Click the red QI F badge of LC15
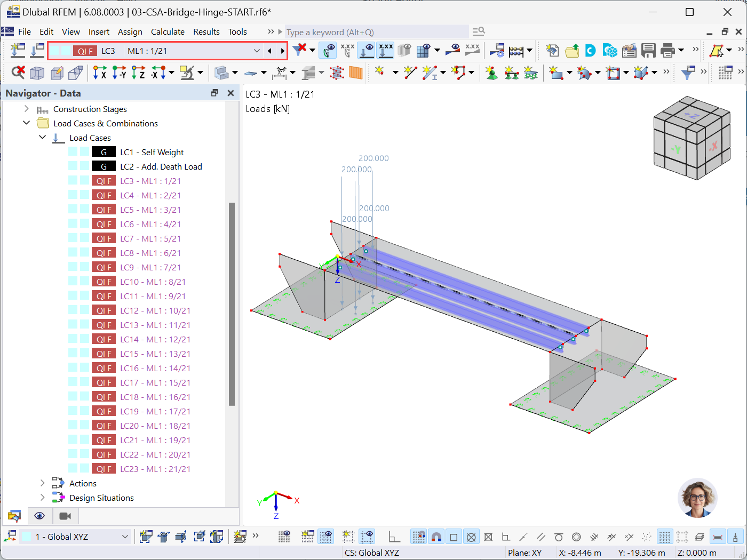747x560 pixels. click(104, 354)
